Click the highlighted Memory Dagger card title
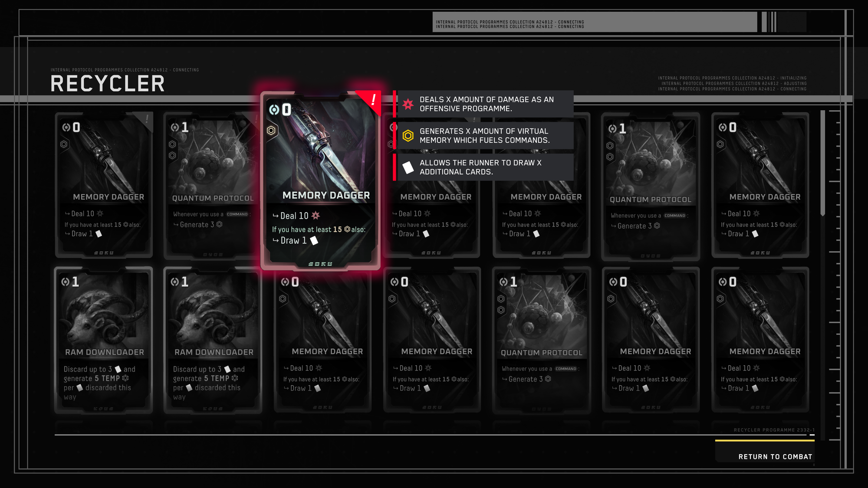868x488 pixels. 326,196
